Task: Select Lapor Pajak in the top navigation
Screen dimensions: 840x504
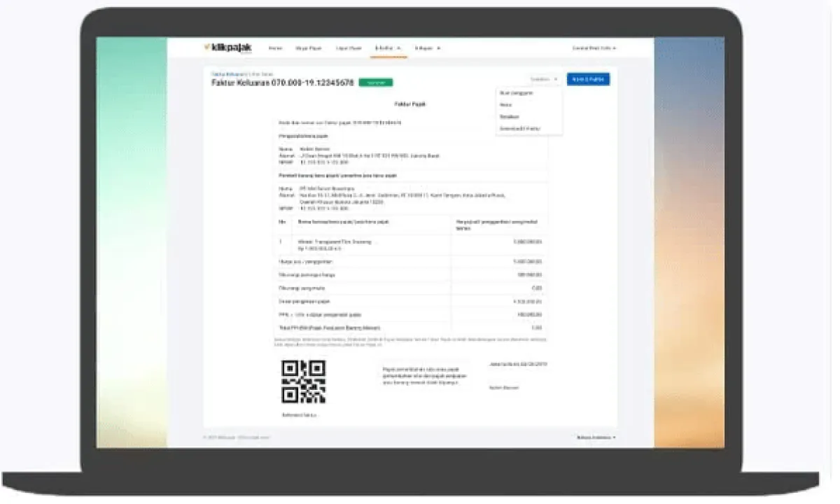Action: pyautogui.click(x=349, y=48)
